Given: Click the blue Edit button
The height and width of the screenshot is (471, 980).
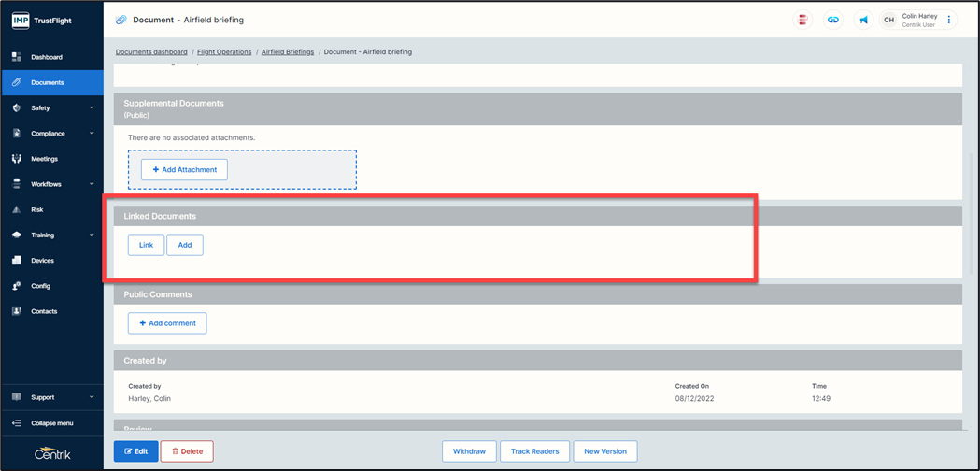Looking at the screenshot, I should (x=135, y=451).
